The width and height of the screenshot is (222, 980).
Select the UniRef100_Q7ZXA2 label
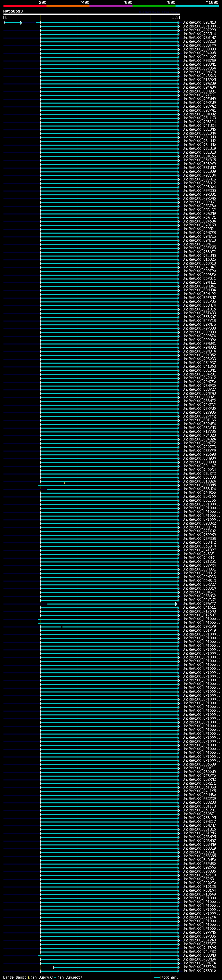click(199, 531)
